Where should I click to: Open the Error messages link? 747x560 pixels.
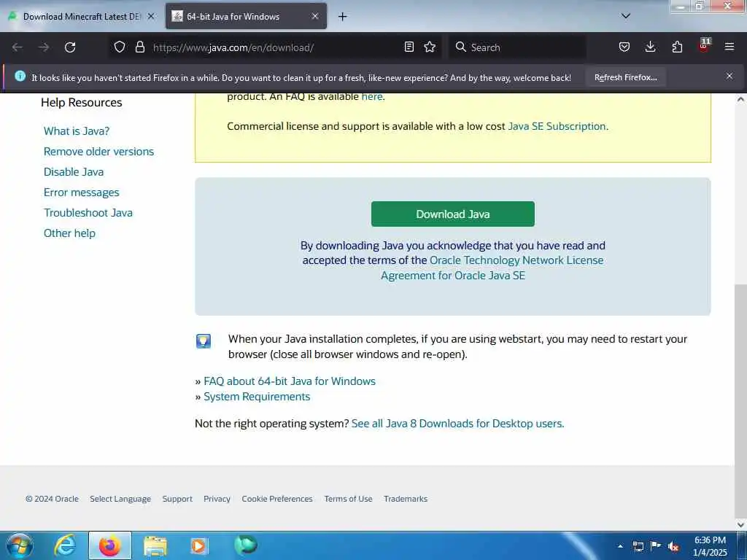82,192
